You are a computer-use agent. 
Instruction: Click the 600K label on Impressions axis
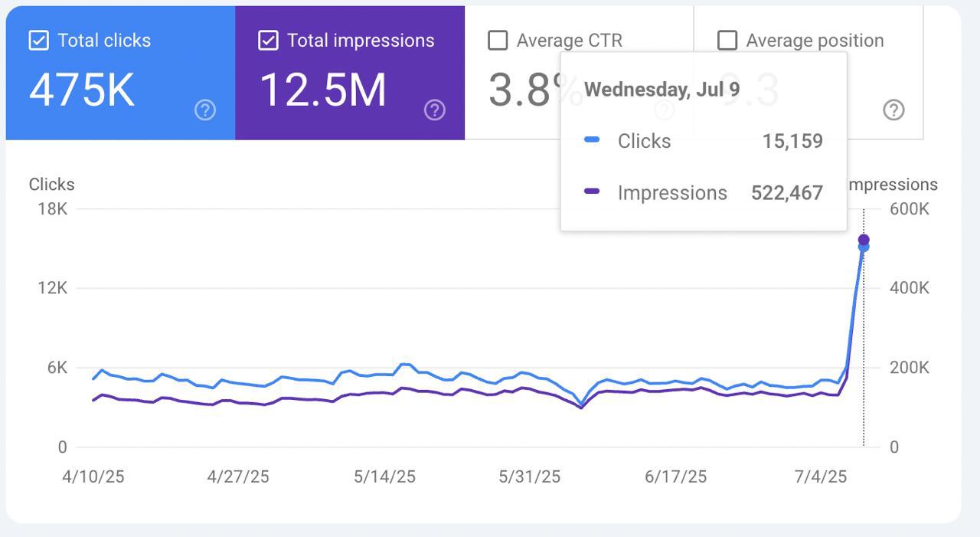pos(910,209)
